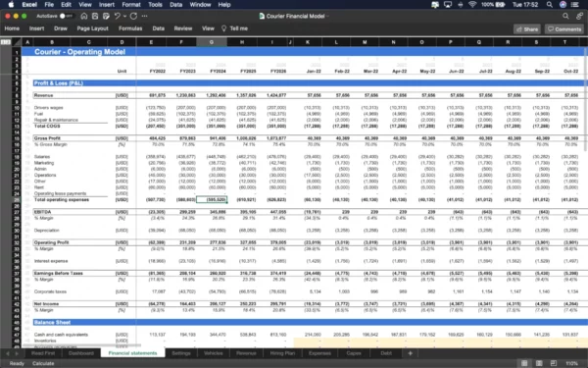Image resolution: width=588 pixels, height=368 pixels.
Task: Click the Home icon in title bar
Action: pos(84,16)
